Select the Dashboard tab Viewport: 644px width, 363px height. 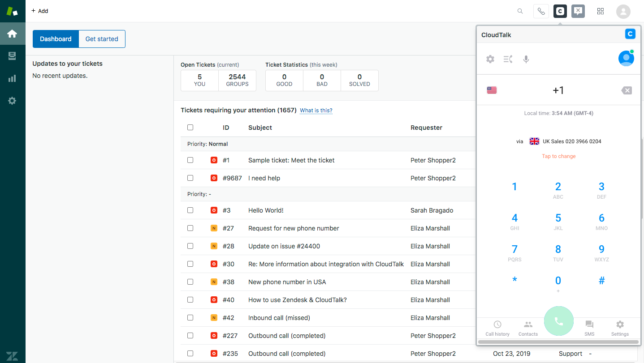click(x=56, y=39)
